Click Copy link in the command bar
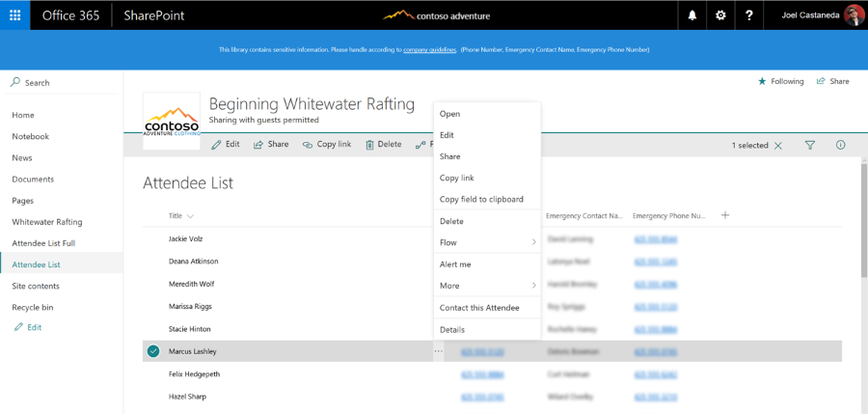Viewport: 868px width, 414px height. pos(327,144)
